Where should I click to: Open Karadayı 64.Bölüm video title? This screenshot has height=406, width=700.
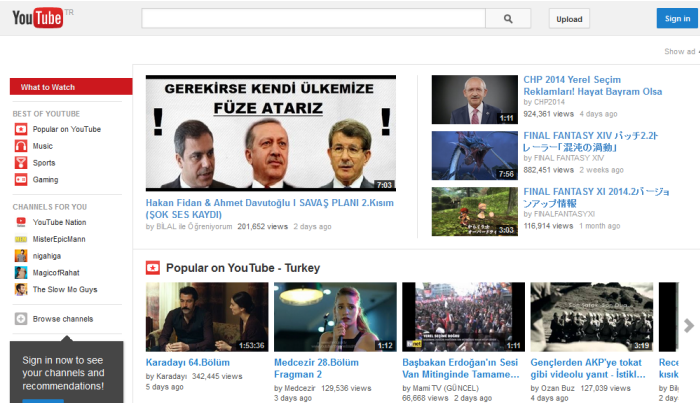point(188,362)
